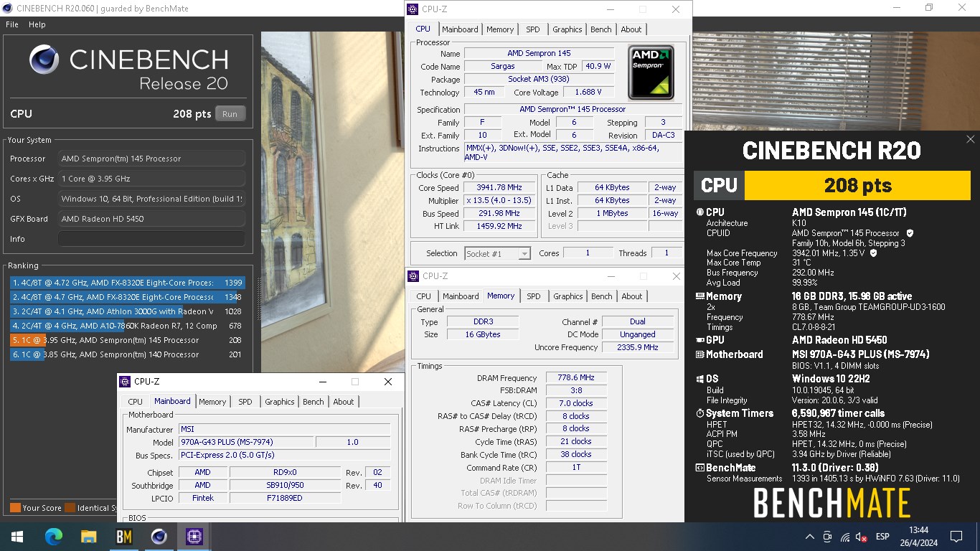Screen dimensions: 980x551
Task: Close the BenchMate result overlay
Action: [x=970, y=139]
